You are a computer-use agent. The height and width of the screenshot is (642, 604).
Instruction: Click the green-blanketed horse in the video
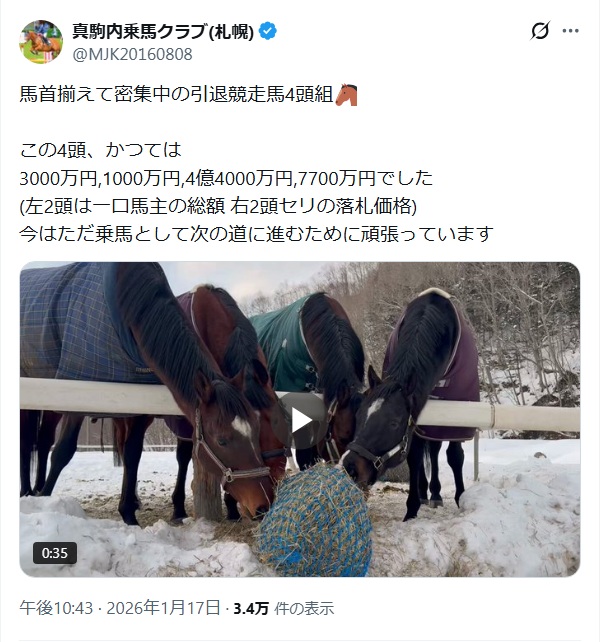(x=311, y=360)
